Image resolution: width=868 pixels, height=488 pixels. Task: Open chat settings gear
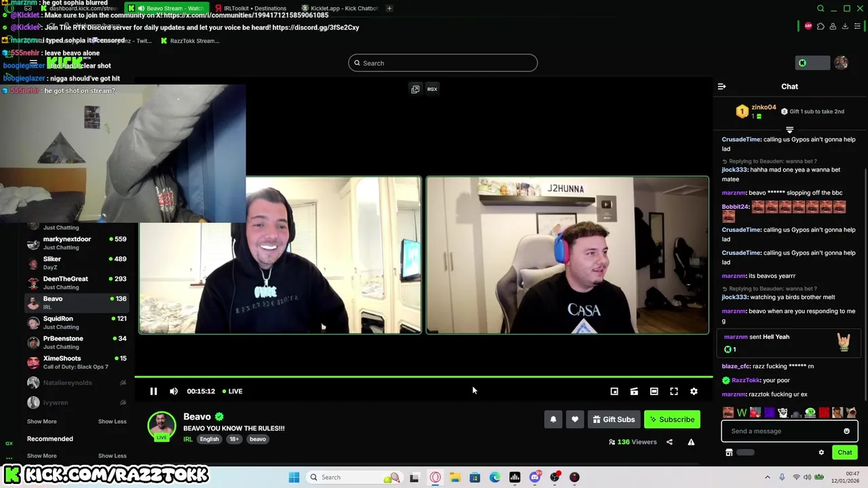pyautogui.click(x=821, y=452)
